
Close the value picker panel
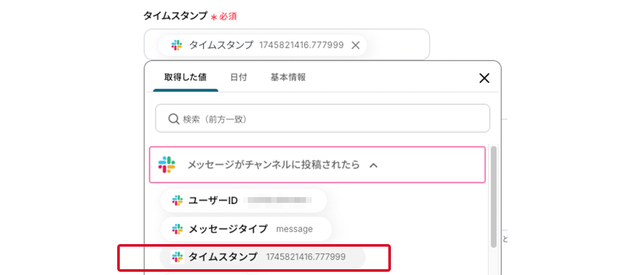click(484, 78)
